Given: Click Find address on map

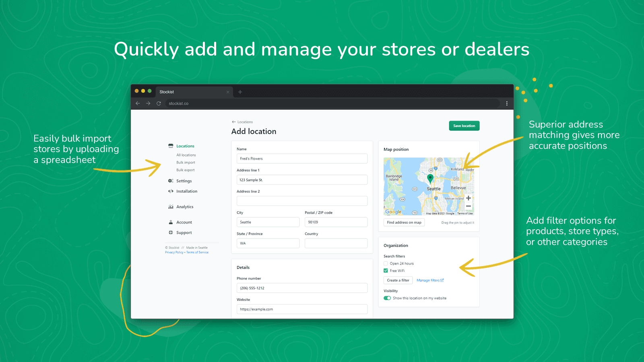Looking at the screenshot, I should coord(404,222).
